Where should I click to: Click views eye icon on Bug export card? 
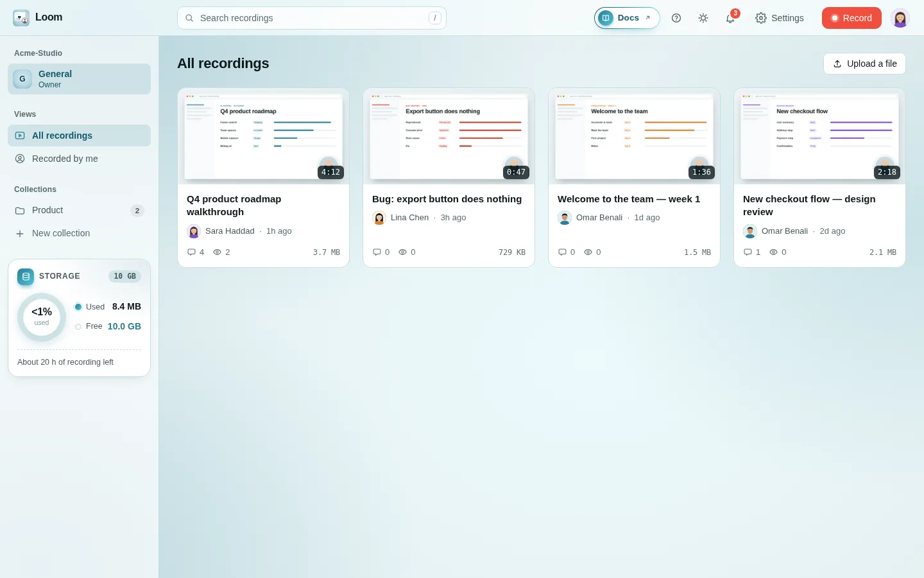coord(402,252)
